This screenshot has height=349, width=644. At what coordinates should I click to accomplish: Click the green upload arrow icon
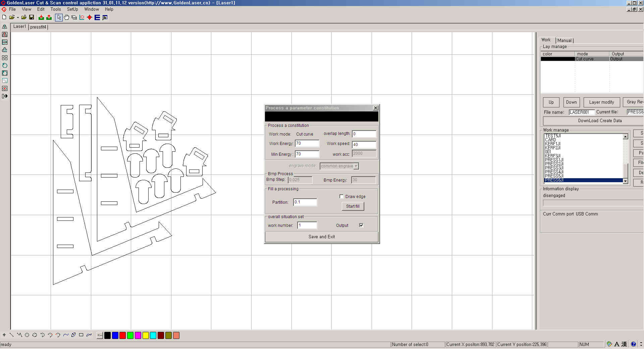(x=49, y=17)
